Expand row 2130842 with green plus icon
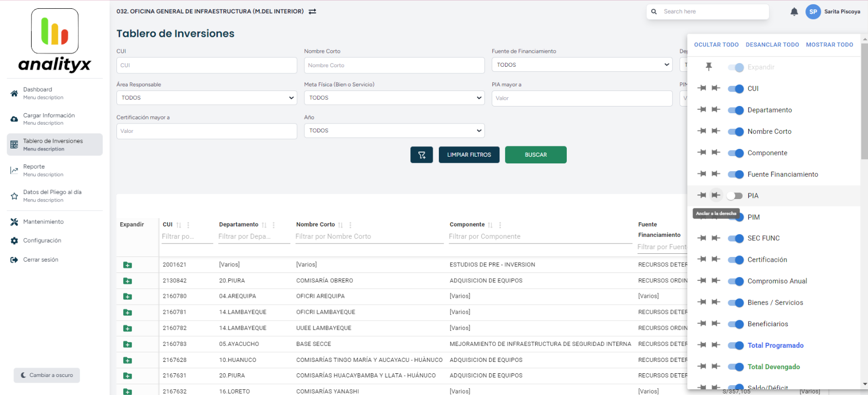The image size is (868, 395). [x=127, y=281]
